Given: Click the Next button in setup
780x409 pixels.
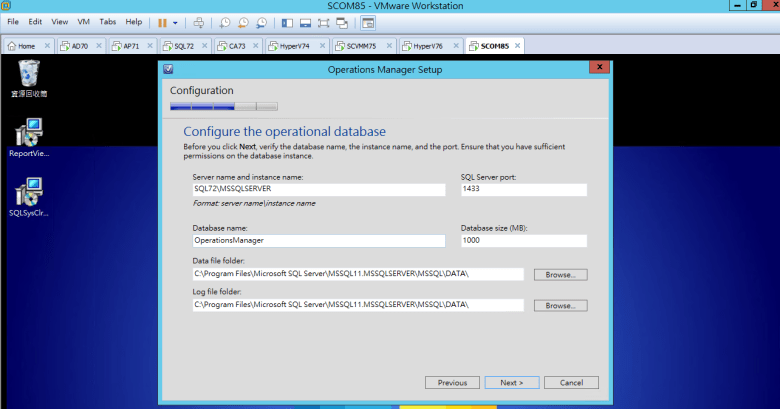Looking at the screenshot, I should point(512,382).
